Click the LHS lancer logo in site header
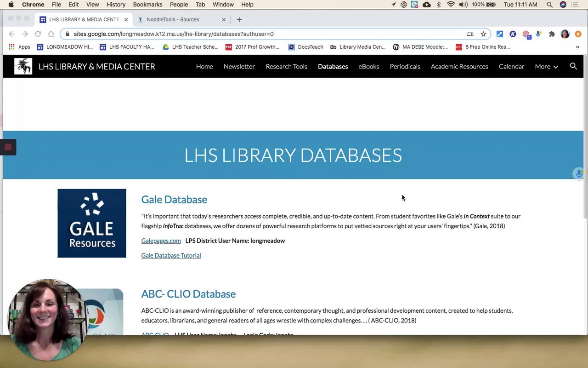The height and width of the screenshot is (368, 588). tap(23, 66)
